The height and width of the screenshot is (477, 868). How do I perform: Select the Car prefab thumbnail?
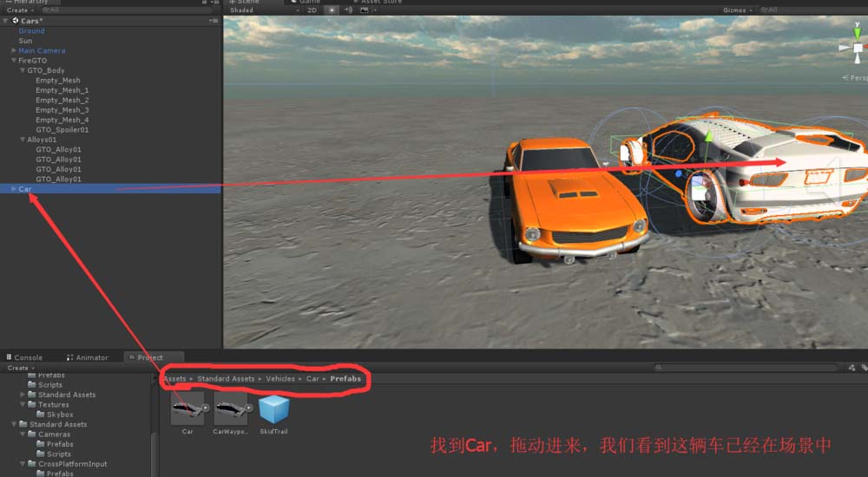tap(187, 409)
